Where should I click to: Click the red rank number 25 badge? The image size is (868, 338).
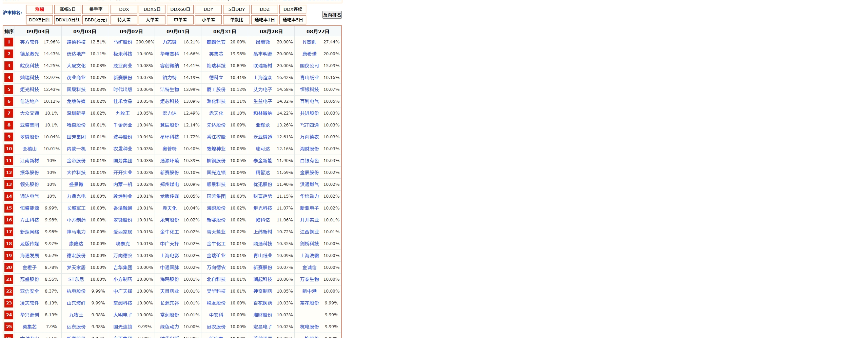[9, 327]
